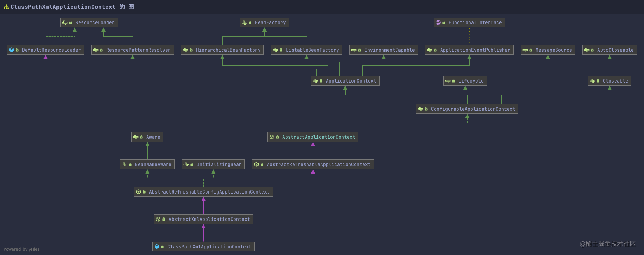Click the interface icon on EnvironmentCapable
644x255 pixels.
point(354,50)
